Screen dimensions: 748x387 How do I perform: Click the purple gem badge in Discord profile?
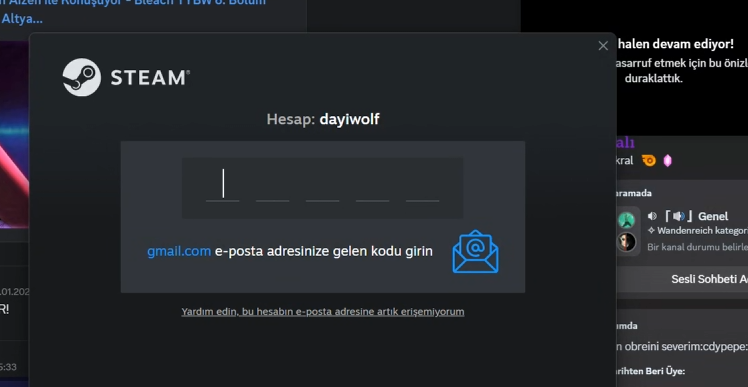[x=667, y=161]
